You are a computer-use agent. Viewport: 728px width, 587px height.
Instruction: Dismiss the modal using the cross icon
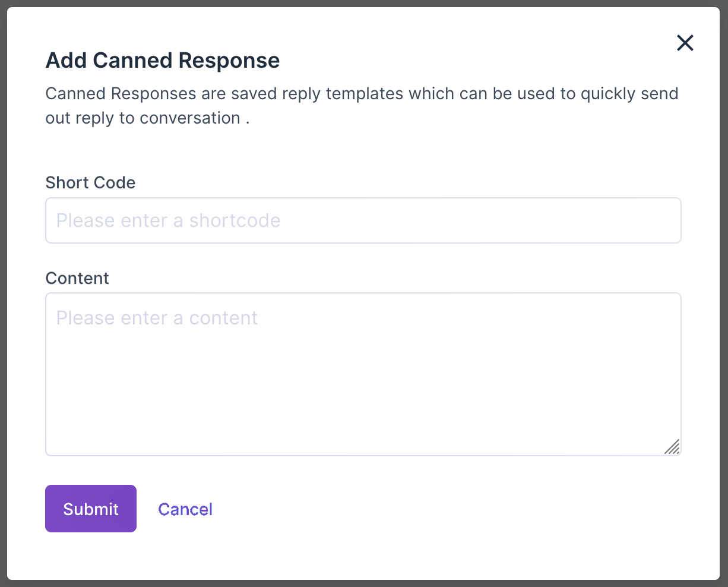(x=685, y=43)
